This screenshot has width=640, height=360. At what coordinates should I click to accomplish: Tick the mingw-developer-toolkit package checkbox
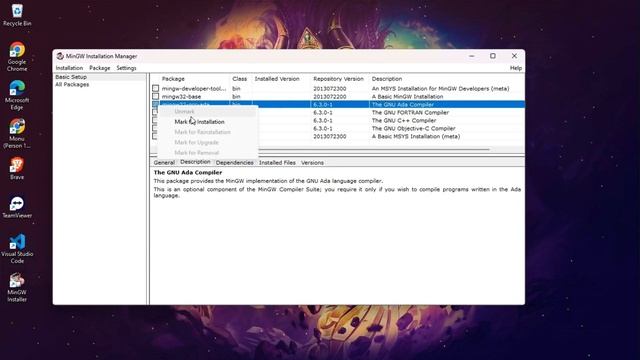[x=156, y=88]
